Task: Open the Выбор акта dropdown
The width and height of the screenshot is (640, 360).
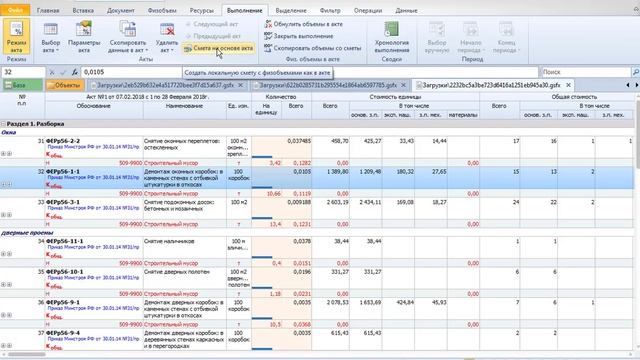Action: pos(51,38)
